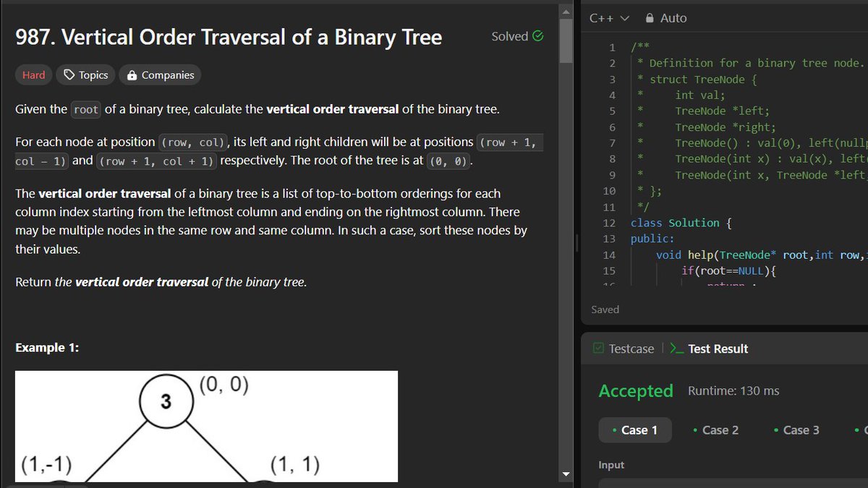Select the Case 2 tab
Screen dimensions: 868x488
(x=715, y=430)
